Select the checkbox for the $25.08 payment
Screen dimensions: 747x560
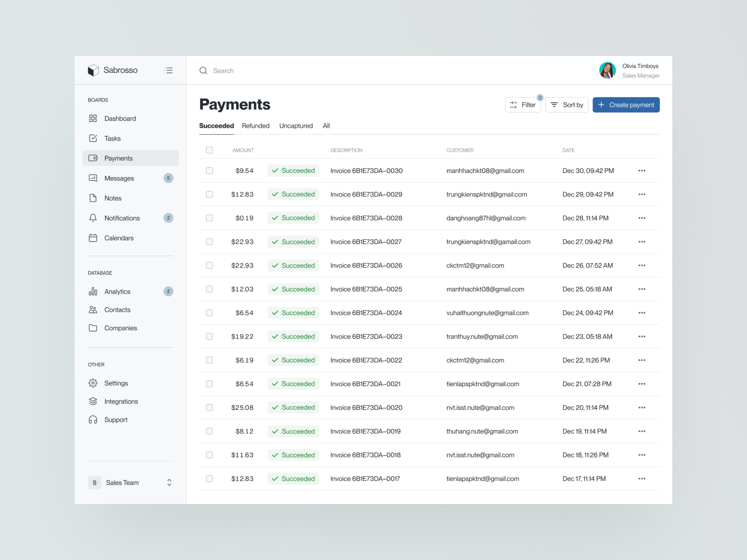209,407
